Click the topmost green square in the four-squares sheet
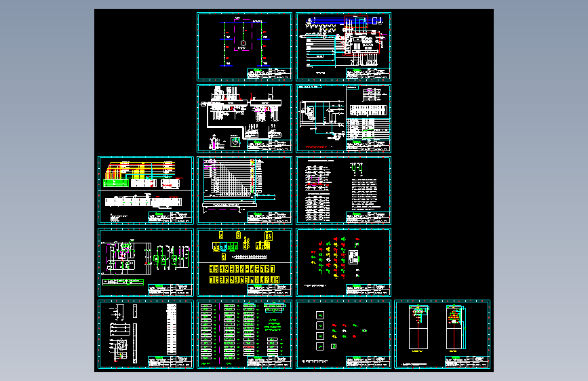588x381 pixels. coord(320,315)
